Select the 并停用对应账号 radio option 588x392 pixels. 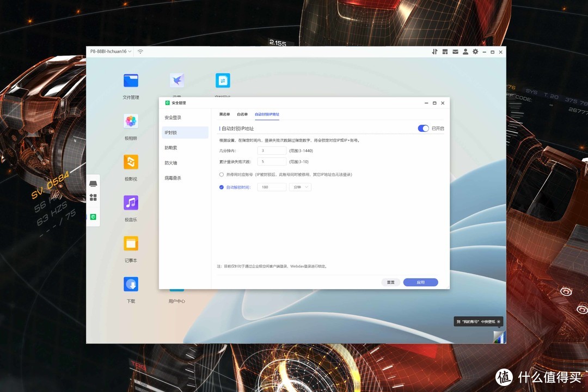click(222, 175)
